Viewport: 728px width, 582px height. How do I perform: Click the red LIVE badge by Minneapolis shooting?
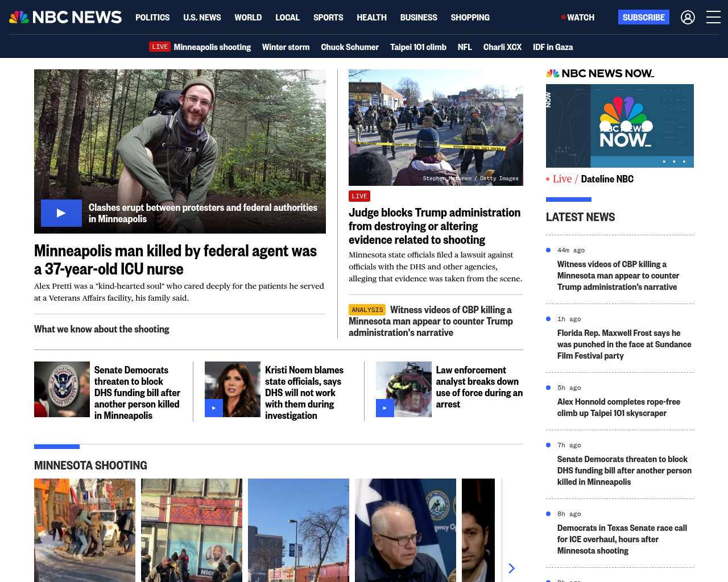pyautogui.click(x=160, y=47)
